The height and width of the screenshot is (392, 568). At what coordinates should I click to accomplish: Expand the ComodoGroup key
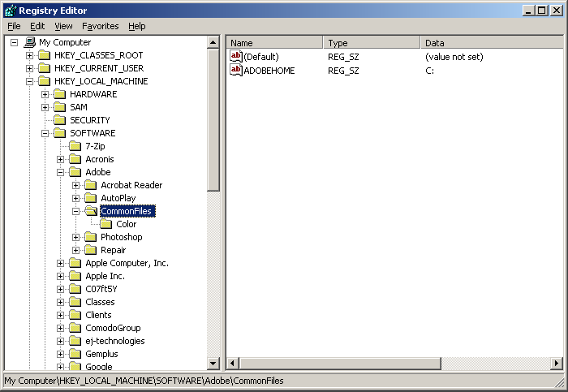(x=61, y=328)
